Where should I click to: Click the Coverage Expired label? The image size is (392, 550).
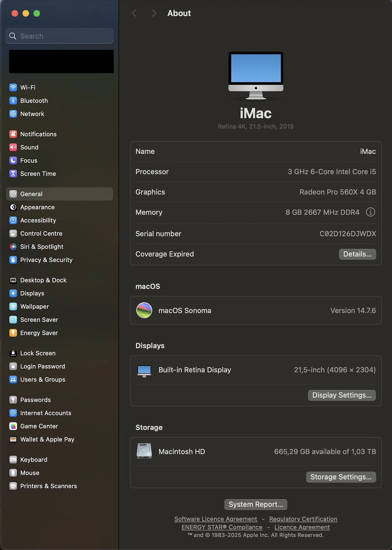click(x=164, y=254)
